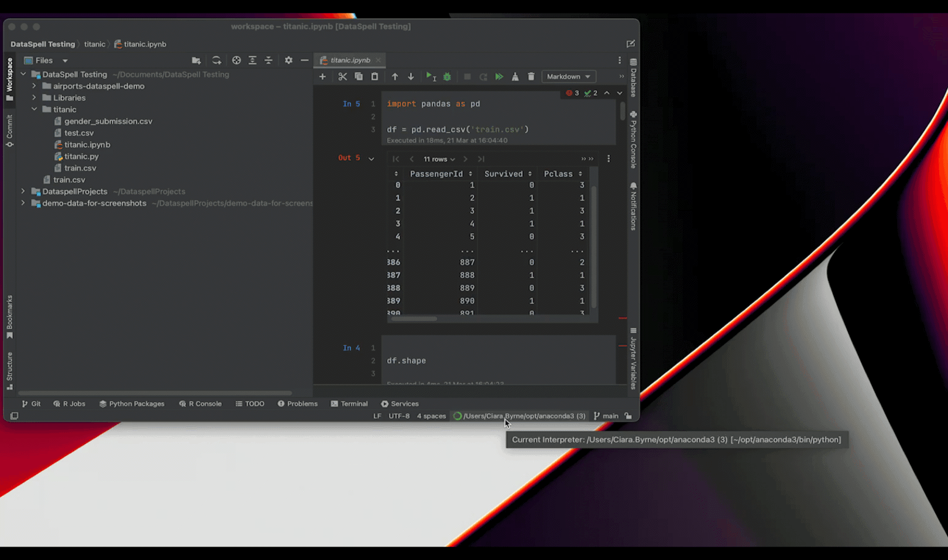Clear outputs using the broom icon
The height and width of the screenshot is (560, 948).
pyautogui.click(x=515, y=77)
